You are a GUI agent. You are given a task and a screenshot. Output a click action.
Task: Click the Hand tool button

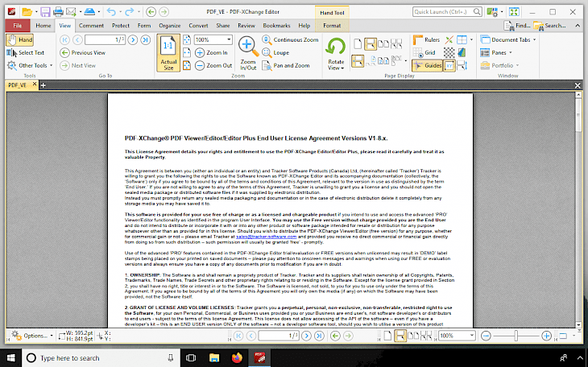pos(20,39)
